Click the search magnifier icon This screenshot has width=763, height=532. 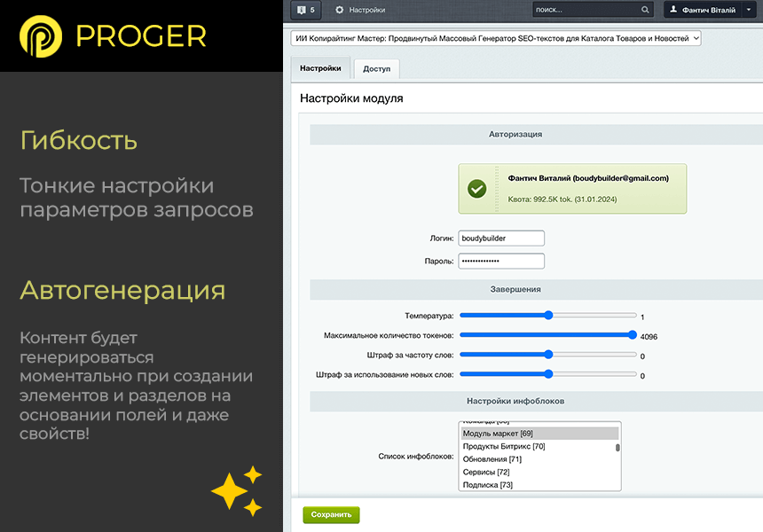click(645, 10)
